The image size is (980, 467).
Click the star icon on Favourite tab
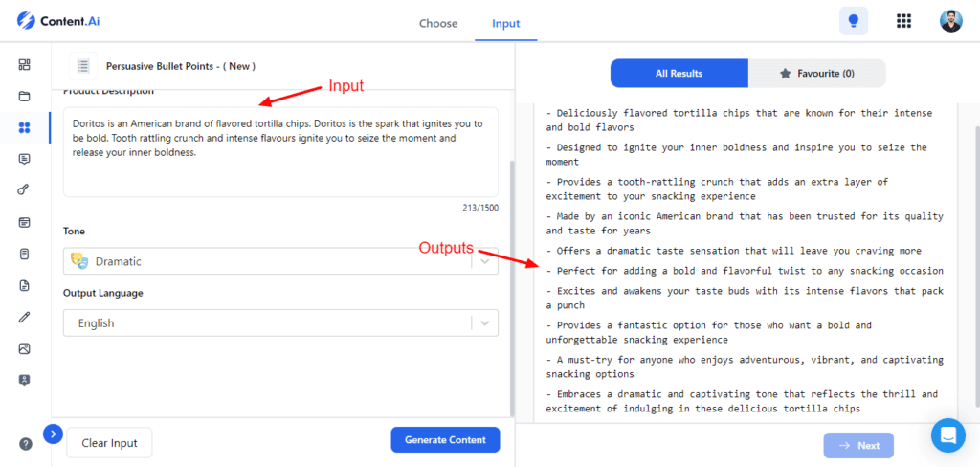tap(785, 73)
